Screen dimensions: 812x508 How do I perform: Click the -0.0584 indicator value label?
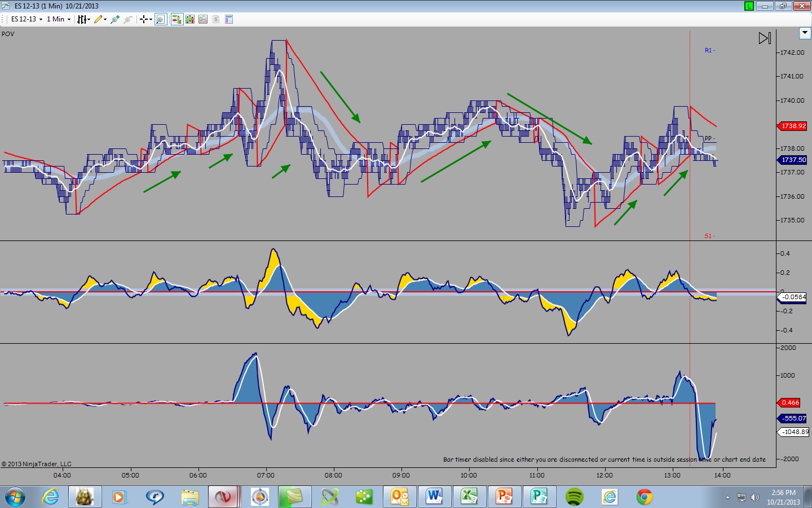pyautogui.click(x=793, y=297)
